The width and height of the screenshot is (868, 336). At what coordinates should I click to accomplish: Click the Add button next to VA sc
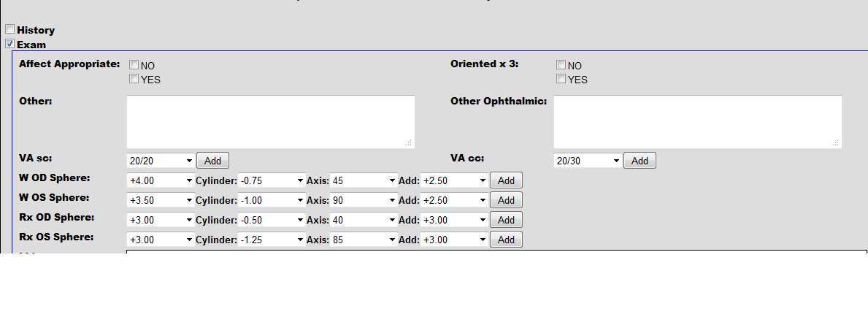212,161
